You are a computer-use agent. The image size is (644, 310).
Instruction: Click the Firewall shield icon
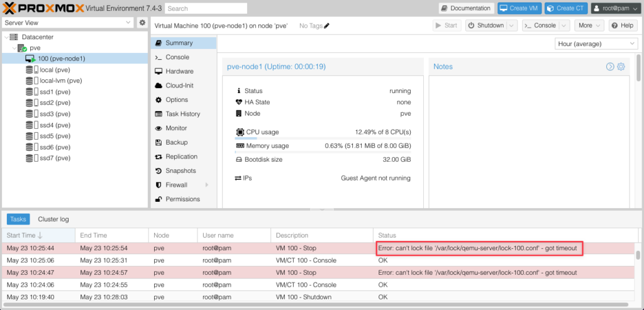pos(158,185)
